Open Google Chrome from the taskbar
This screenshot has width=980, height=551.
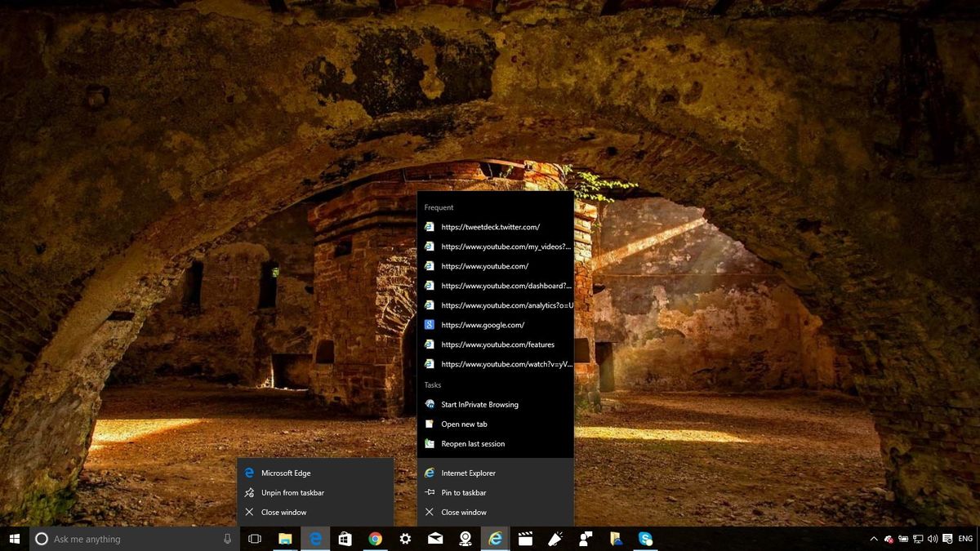(375, 539)
